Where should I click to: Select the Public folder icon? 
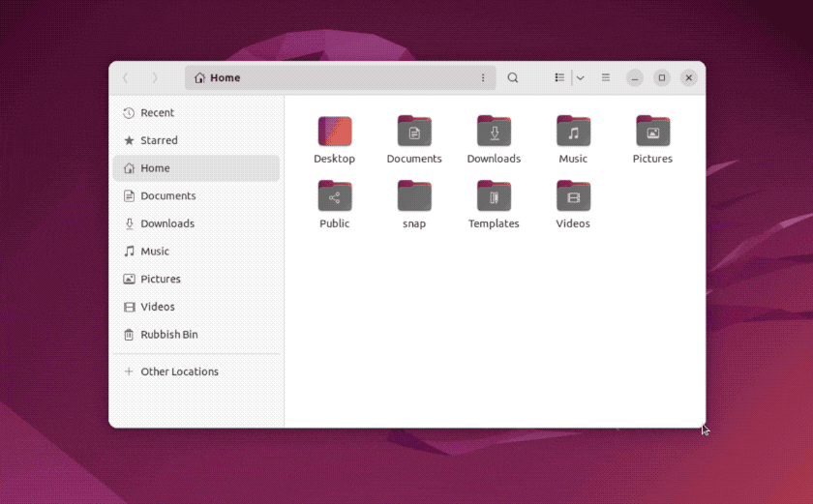tap(335, 195)
